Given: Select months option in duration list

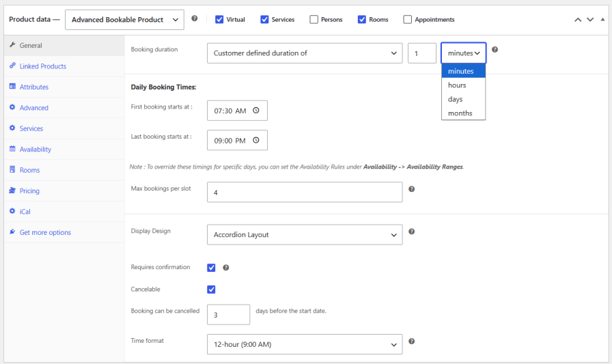Looking at the screenshot, I should (x=463, y=113).
